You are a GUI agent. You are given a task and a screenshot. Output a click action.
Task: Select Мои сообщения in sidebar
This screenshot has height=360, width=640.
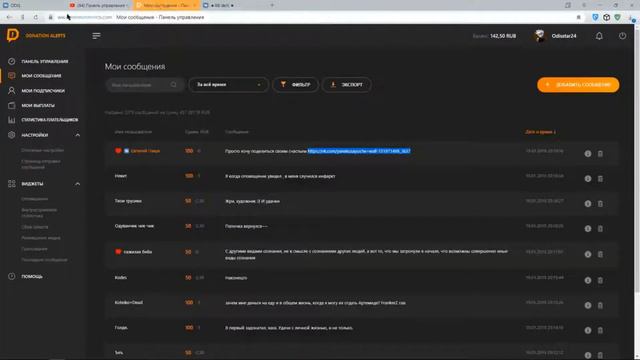pyautogui.click(x=41, y=76)
